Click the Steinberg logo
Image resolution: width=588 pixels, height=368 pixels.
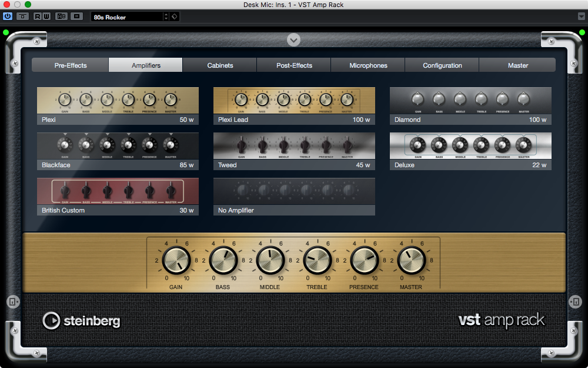(81, 320)
